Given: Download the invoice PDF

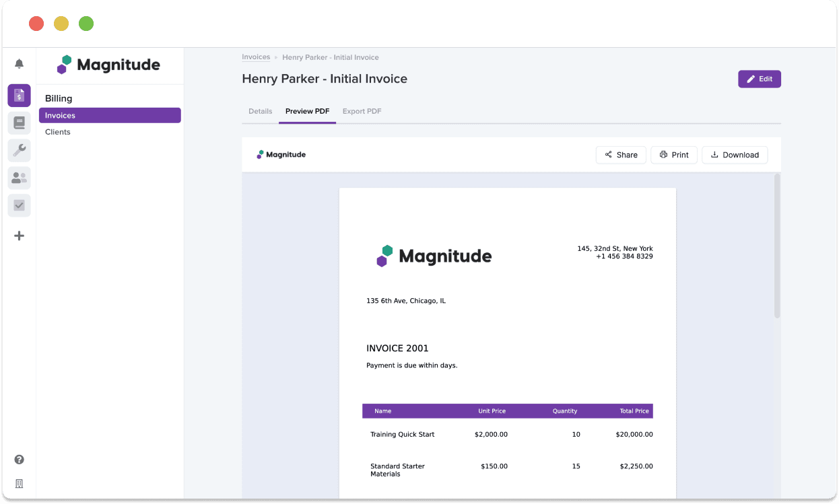Looking at the screenshot, I should [734, 155].
